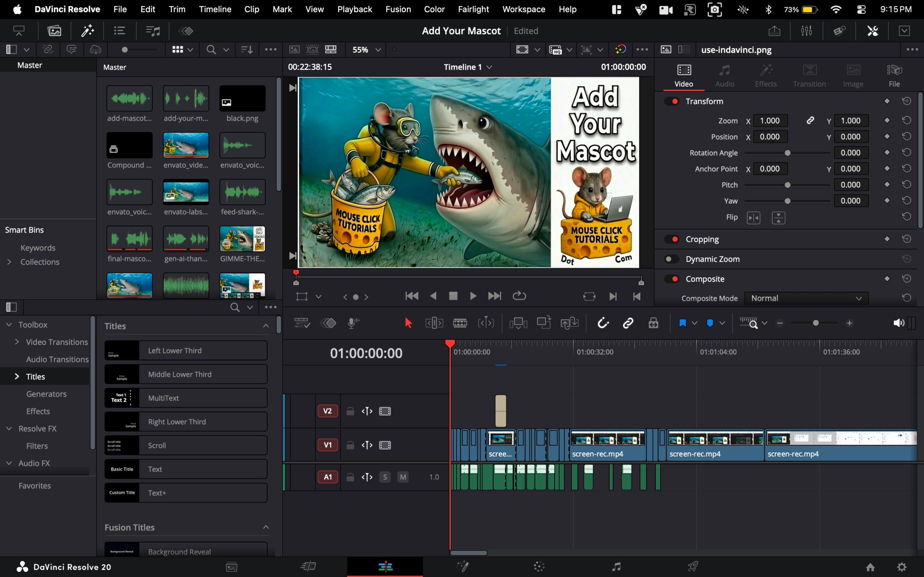Mute the A1 audio track
The height and width of the screenshot is (577, 924).
pyautogui.click(x=402, y=477)
